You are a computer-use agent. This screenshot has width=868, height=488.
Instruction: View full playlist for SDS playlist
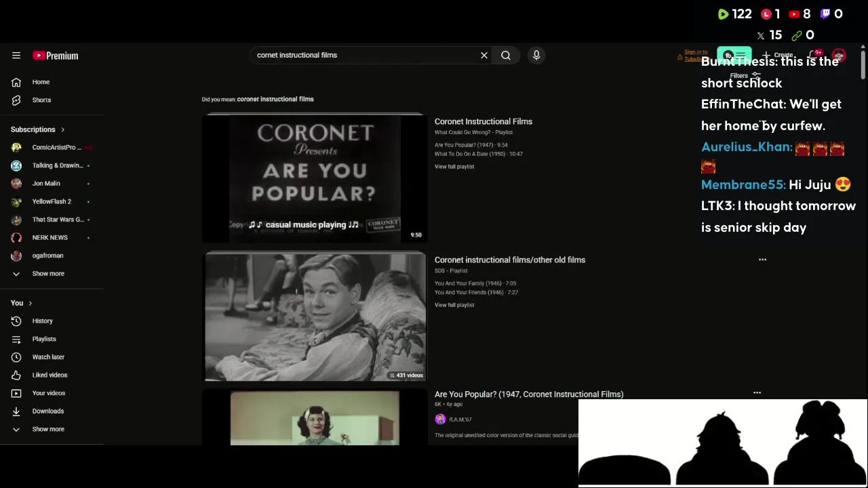[454, 305]
